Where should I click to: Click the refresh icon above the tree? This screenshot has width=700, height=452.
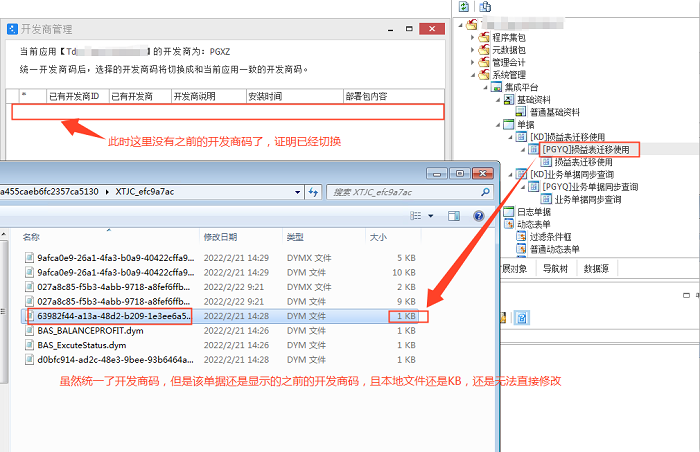click(x=464, y=6)
